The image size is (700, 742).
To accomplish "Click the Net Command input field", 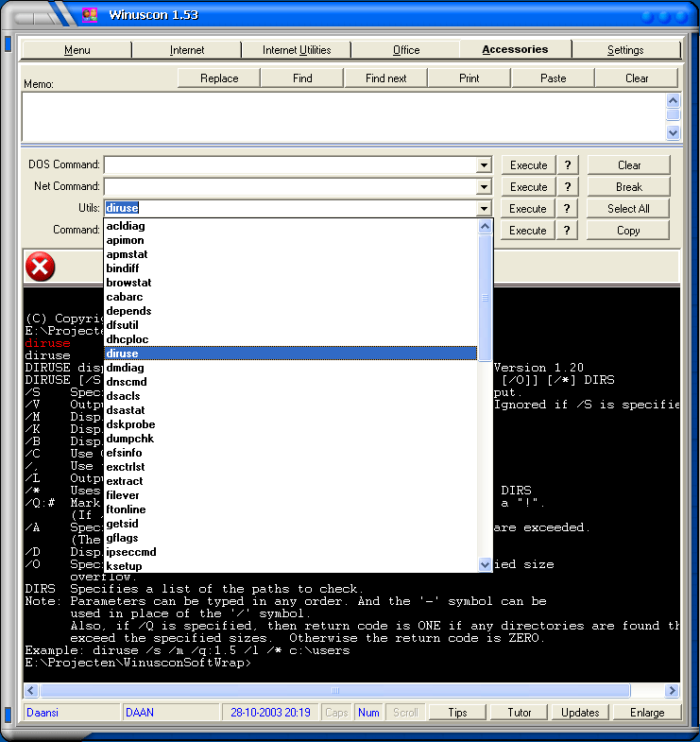I will (x=290, y=187).
